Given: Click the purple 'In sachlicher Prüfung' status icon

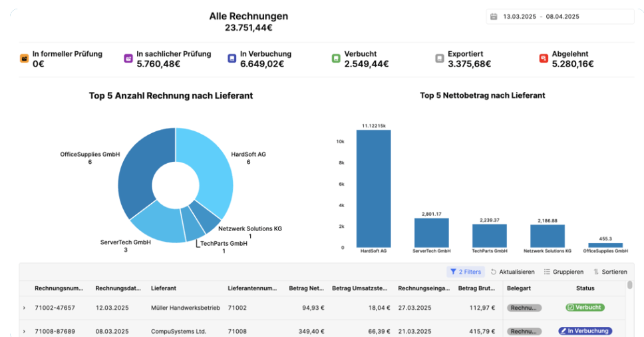Looking at the screenshot, I should point(128,59).
